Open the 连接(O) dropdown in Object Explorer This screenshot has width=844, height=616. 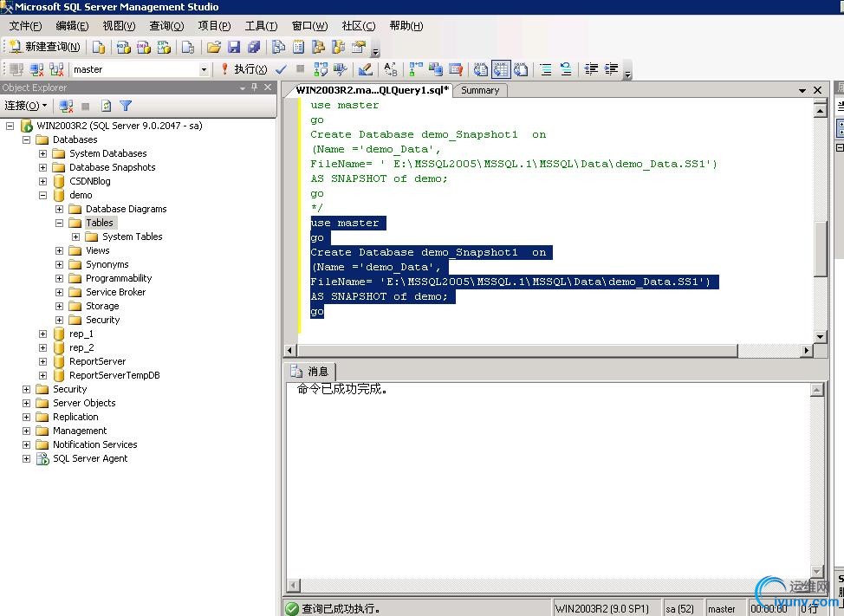click(26, 106)
